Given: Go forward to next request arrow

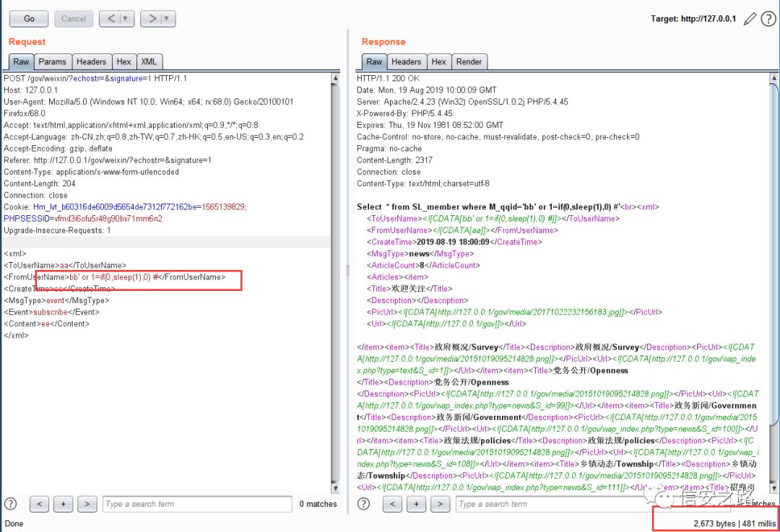Looking at the screenshot, I should point(152,19).
